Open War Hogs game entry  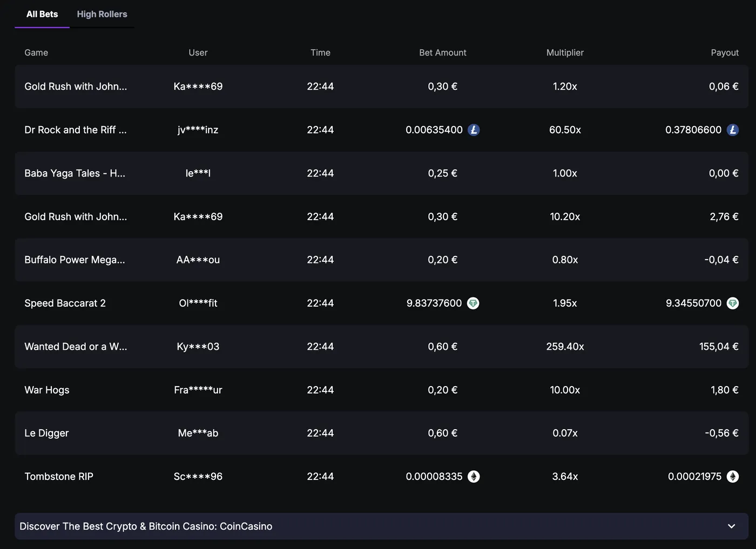[47, 390]
